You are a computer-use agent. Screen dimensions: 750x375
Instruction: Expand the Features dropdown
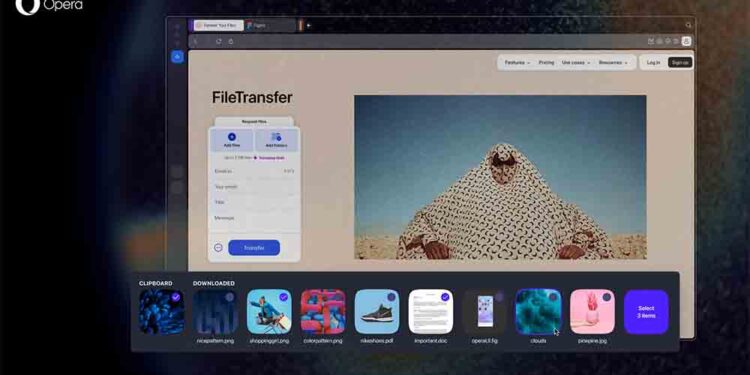pyautogui.click(x=518, y=63)
